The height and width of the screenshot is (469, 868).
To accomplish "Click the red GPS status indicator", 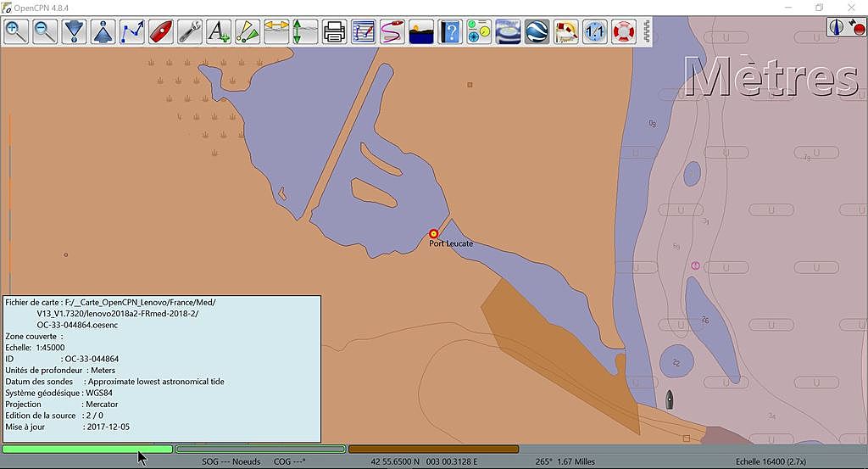I will click(x=856, y=26).
